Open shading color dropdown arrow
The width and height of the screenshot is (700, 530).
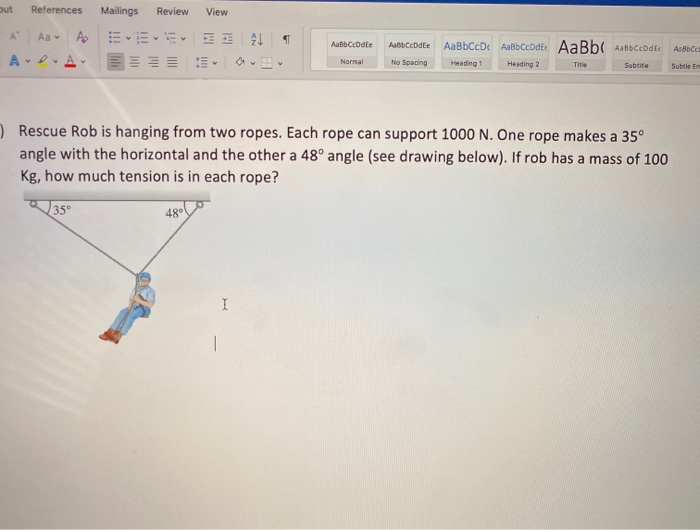click(x=253, y=63)
